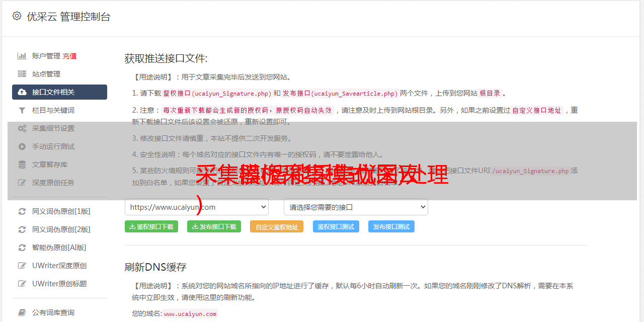Image resolution: width=644 pixels, height=322 pixels.
Task: Click the orange 自定义鉴权地址 button
Action: [277, 227]
